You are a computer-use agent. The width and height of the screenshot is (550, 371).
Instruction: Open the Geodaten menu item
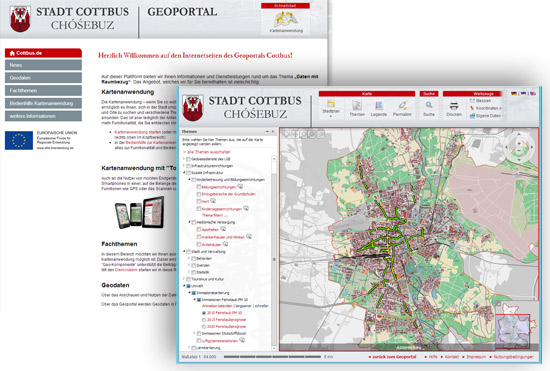coord(43,78)
